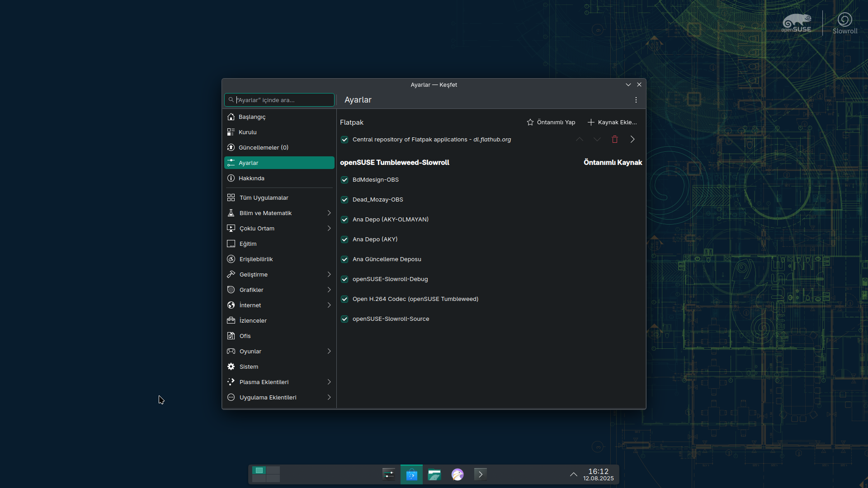Open the Konsole terminal taskbar icon
The height and width of the screenshot is (488, 868).
pyautogui.click(x=481, y=474)
